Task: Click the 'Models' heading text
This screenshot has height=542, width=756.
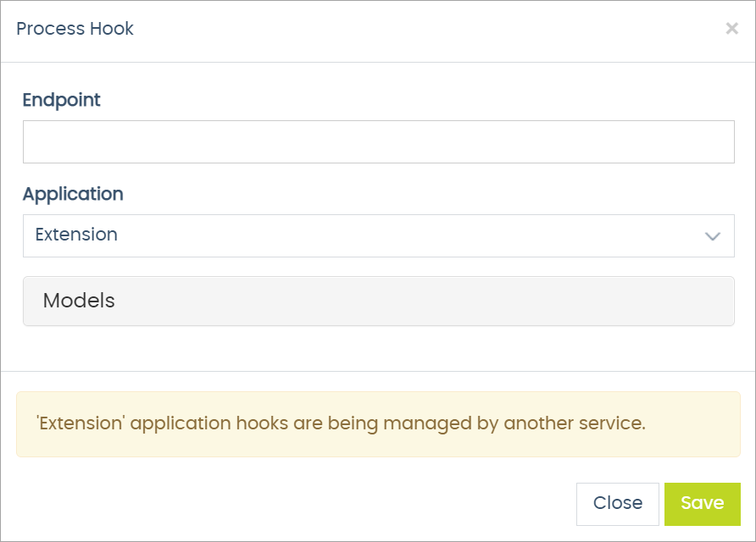Action: tap(79, 301)
